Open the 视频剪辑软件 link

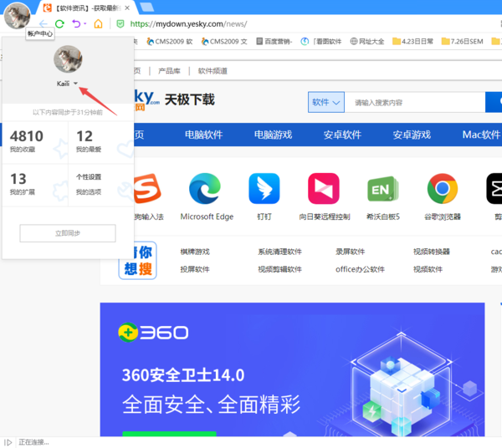click(279, 269)
